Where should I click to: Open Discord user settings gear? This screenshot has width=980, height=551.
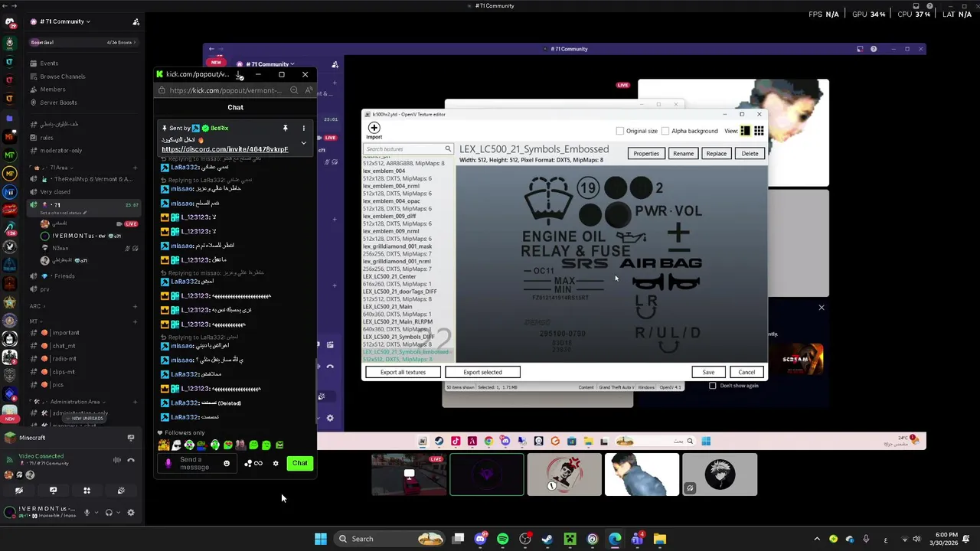click(131, 513)
